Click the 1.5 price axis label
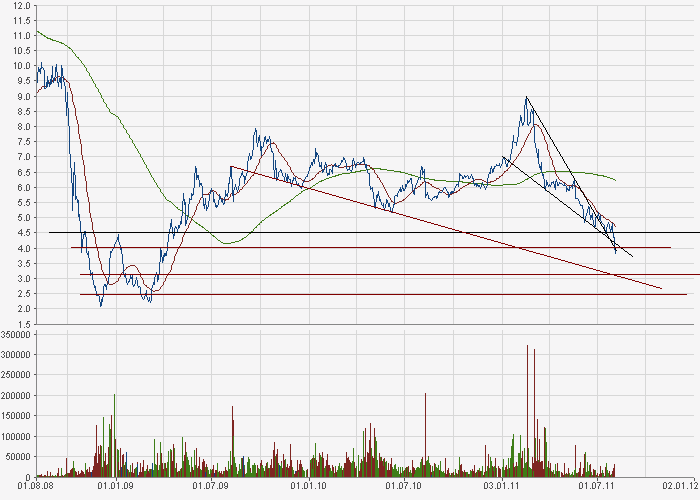This screenshot has height=500, width=700. coord(23,324)
